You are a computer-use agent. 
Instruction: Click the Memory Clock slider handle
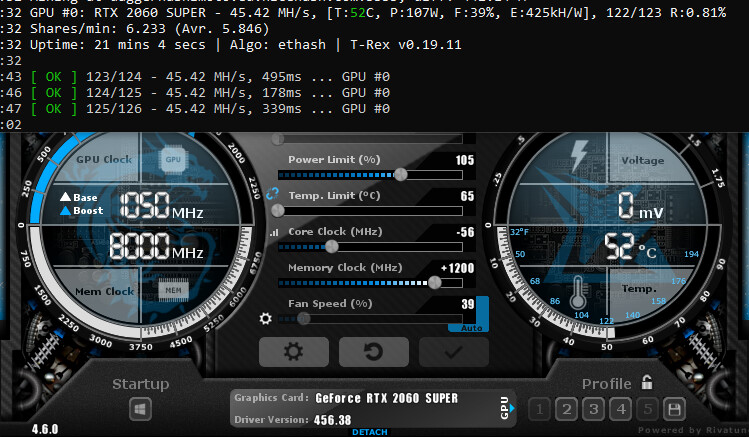[x=435, y=283]
